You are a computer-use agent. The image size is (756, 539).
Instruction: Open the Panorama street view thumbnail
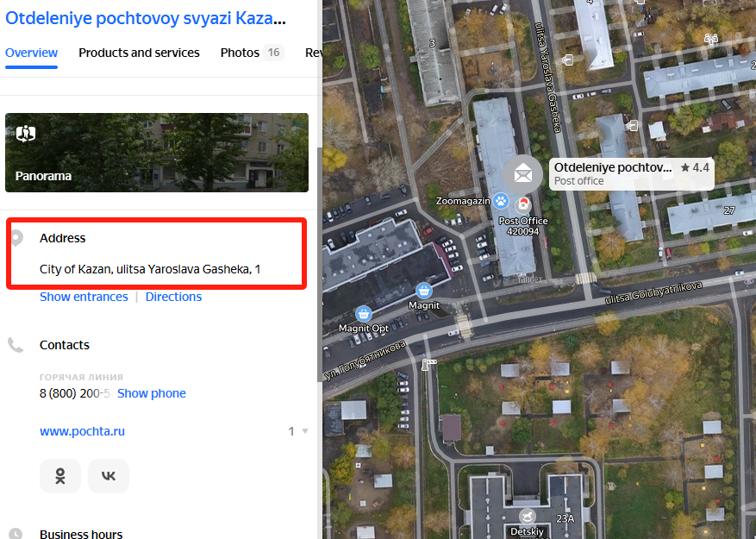157,153
